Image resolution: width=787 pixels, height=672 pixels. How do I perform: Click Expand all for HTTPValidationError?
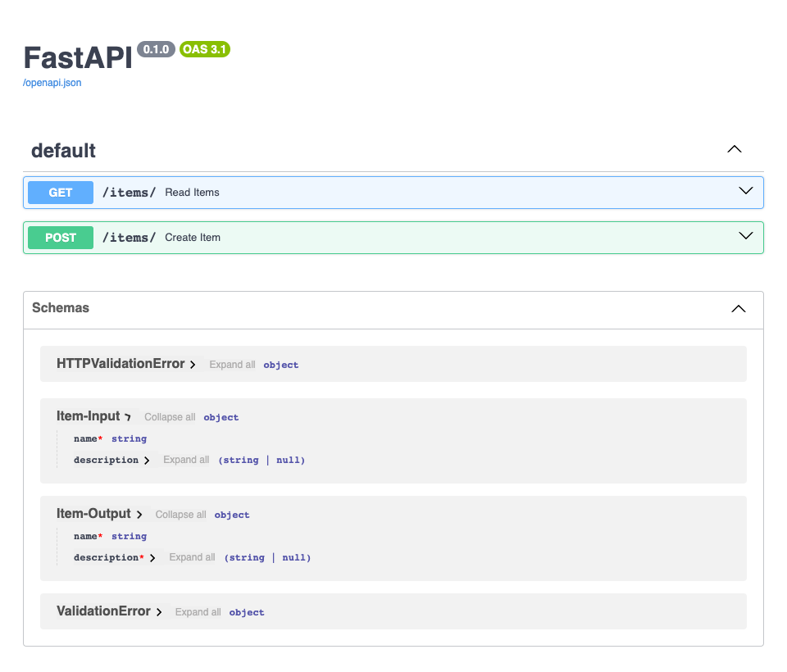point(232,365)
